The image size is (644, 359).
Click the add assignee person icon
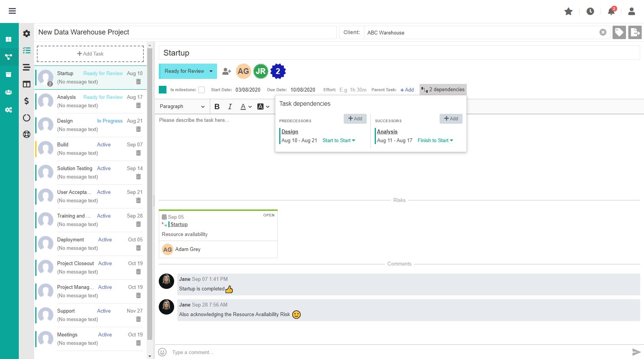point(227,71)
